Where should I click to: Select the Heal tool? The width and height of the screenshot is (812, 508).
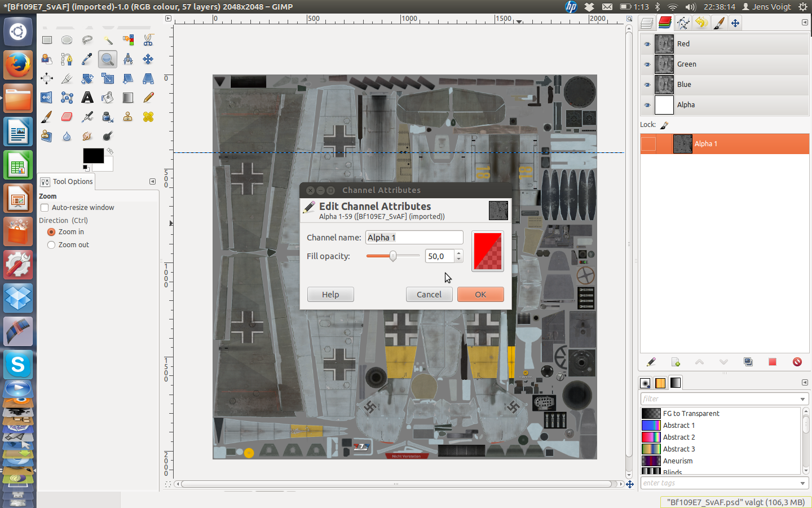coord(148,117)
